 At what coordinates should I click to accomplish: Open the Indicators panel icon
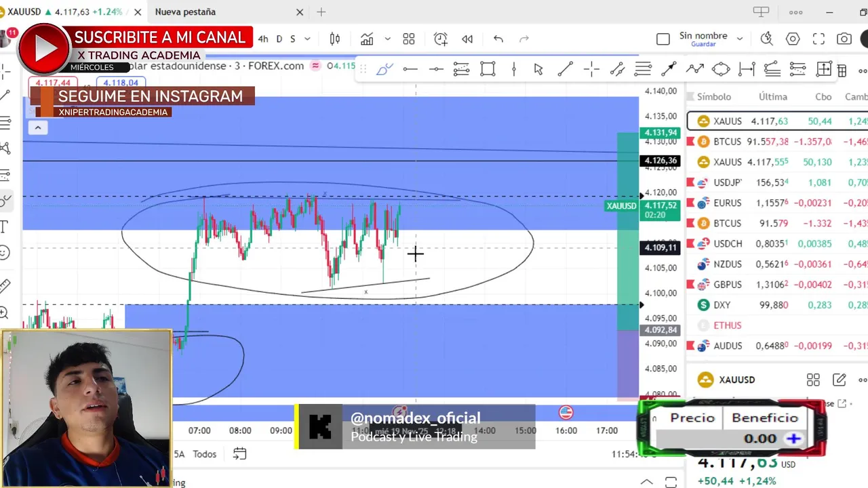[x=367, y=39]
